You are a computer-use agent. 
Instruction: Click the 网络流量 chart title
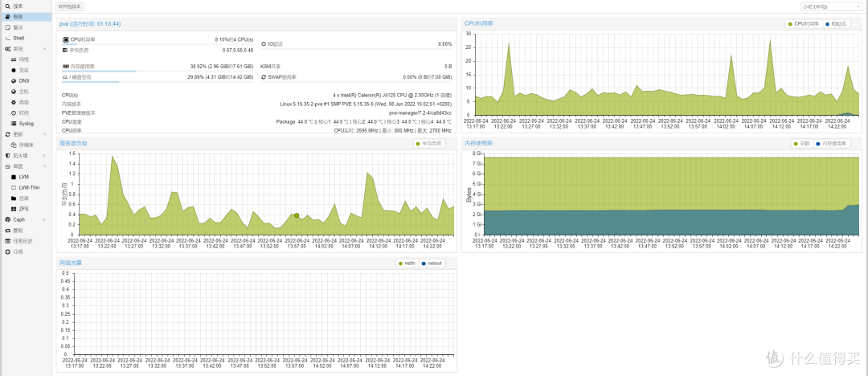click(x=71, y=263)
